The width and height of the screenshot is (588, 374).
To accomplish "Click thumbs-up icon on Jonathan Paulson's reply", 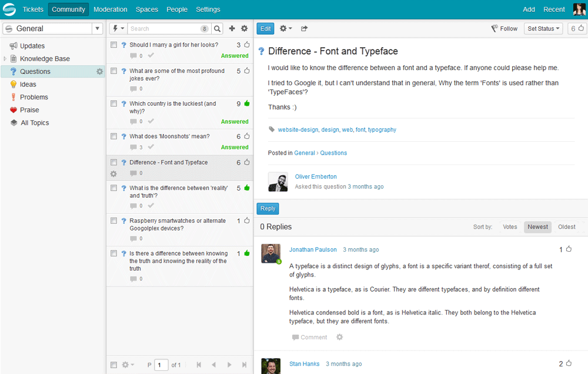I will tap(569, 249).
